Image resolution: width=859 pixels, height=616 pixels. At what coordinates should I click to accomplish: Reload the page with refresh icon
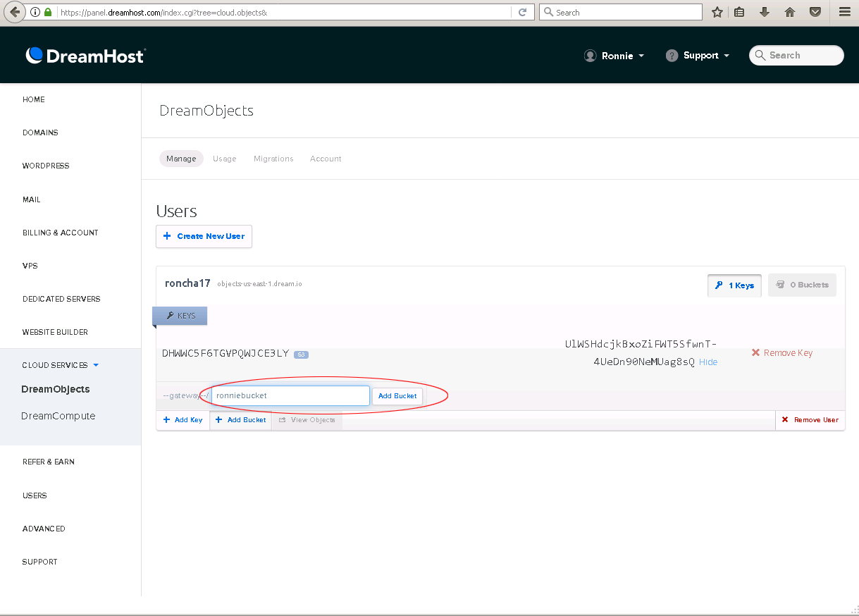pos(522,12)
